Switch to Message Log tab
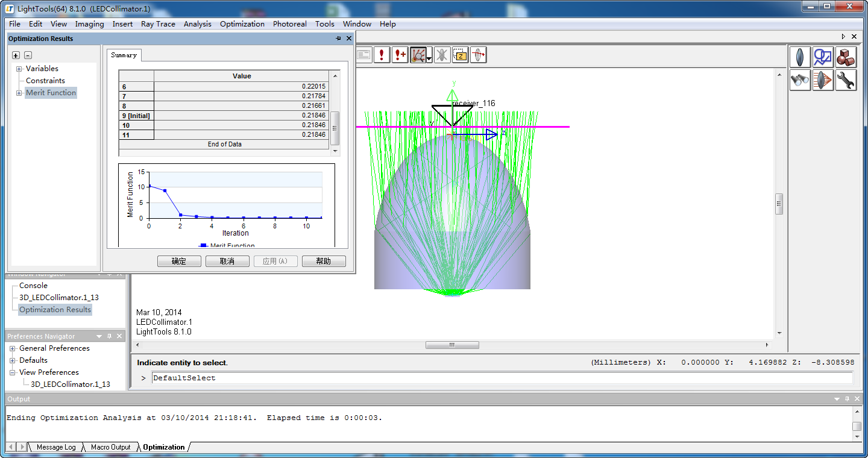Viewport: 868px width, 458px height. [x=56, y=447]
